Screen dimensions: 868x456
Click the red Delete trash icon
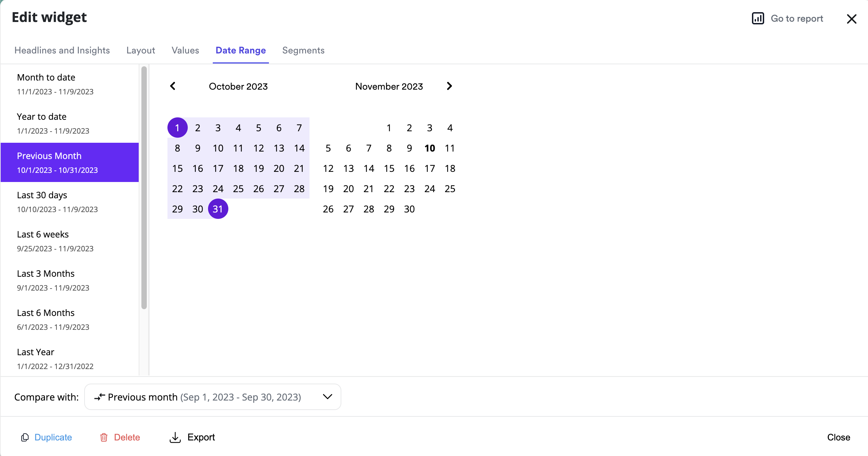coord(104,437)
